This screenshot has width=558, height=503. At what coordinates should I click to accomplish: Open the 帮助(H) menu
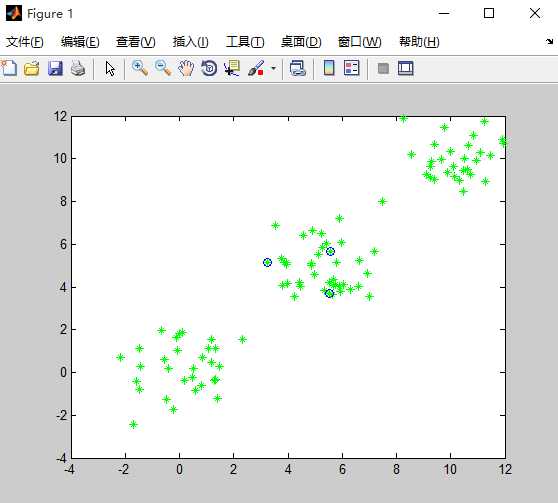coord(419,42)
